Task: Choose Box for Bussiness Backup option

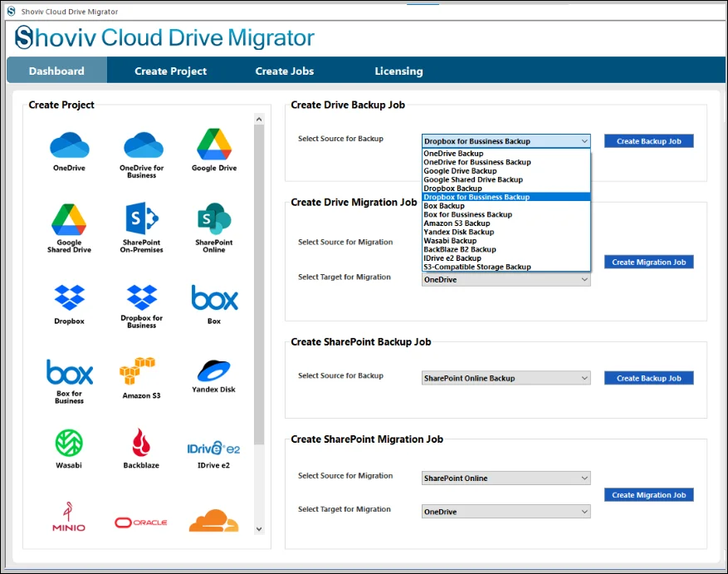Action: coord(506,214)
